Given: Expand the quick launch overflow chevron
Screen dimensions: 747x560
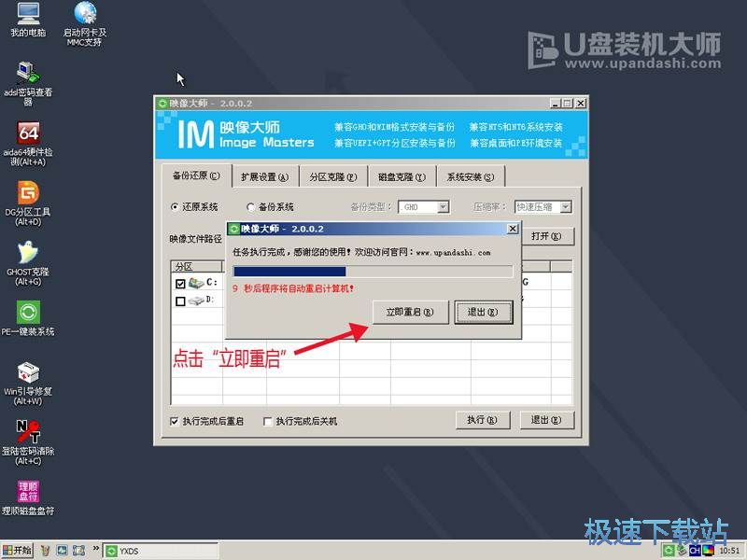Looking at the screenshot, I should click(x=95, y=549).
